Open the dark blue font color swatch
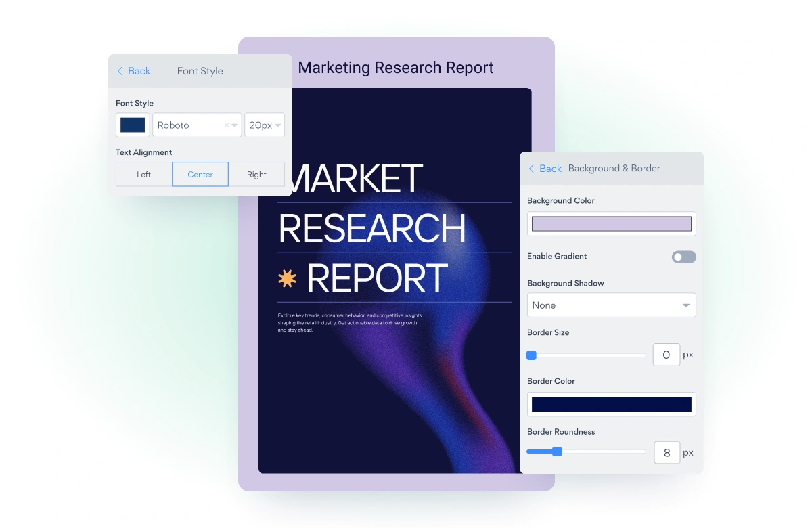The image size is (812, 528). pyautogui.click(x=133, y=125)
